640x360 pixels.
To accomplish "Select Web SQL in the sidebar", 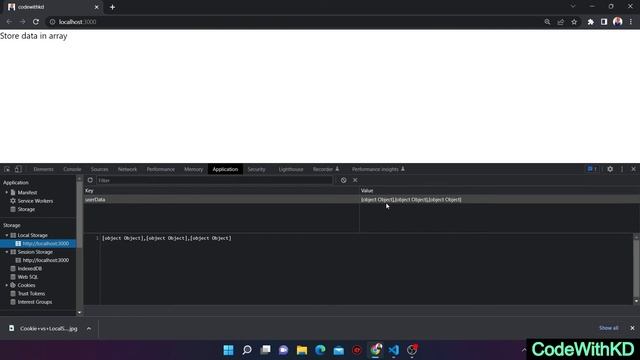I will coord(27,277).
